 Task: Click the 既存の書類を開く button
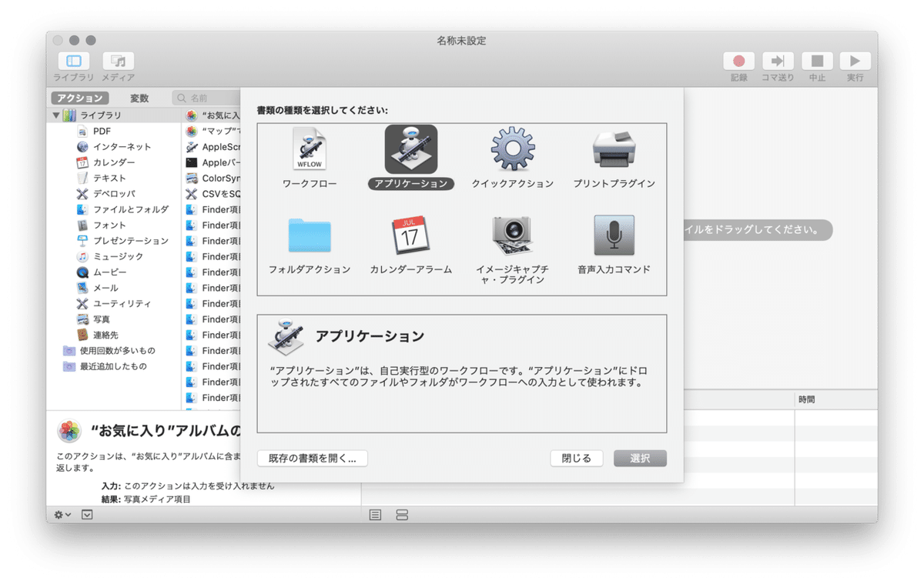click(x=312, y=458)
